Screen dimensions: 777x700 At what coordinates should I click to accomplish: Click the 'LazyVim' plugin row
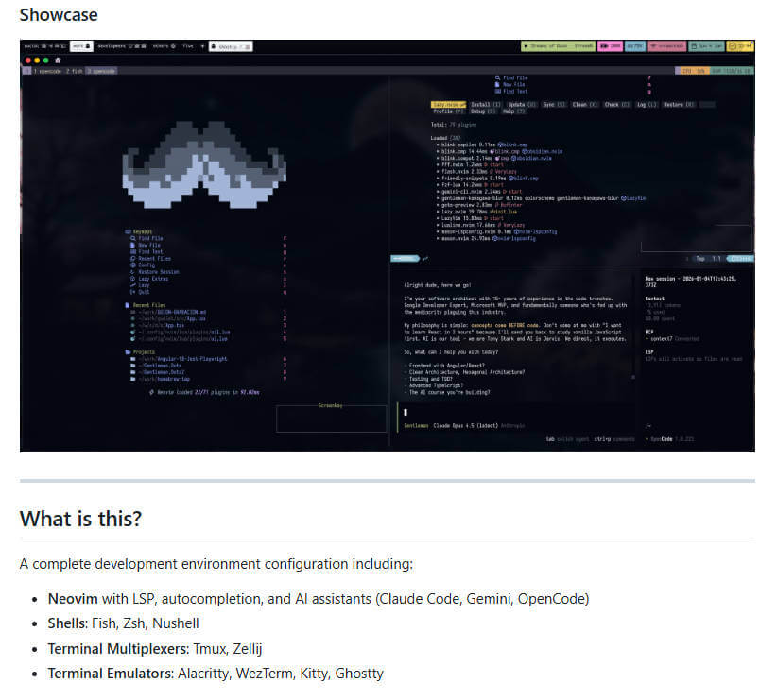(470, 218)
